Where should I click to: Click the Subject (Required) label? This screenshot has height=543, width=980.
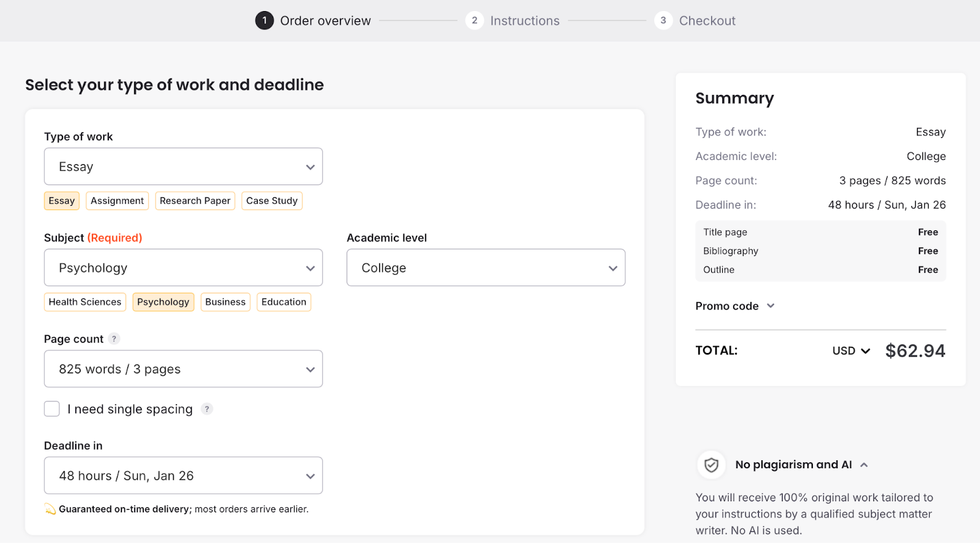pos(93,238)
